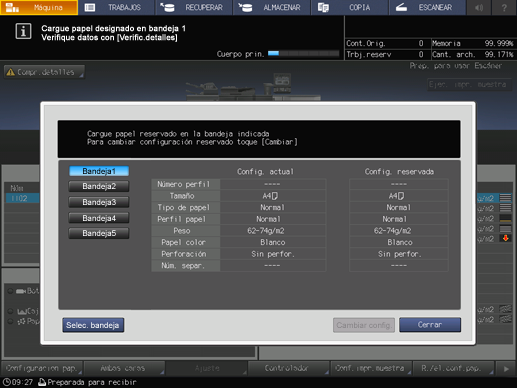Open Conf. impr. muestra bottom menu
Image resolution: width=517 pixels, height=388 pixels.
click(x=371, y=368)
